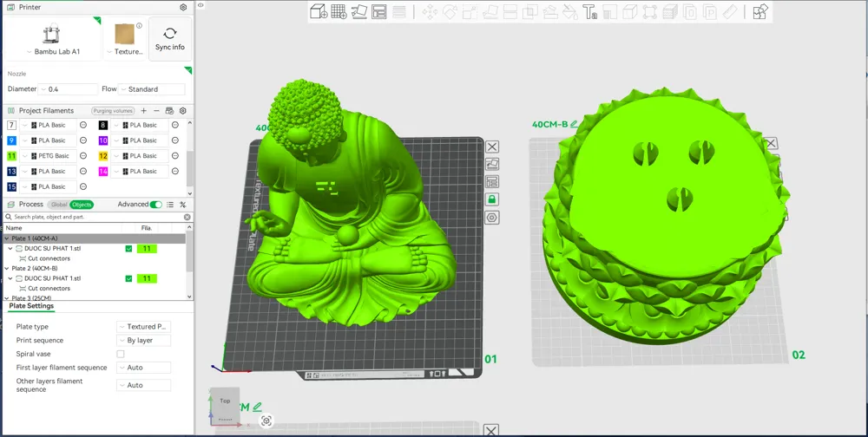Open the Assembly view puzzle icon
The width and height of the screenshot is (868, 437).
click(x=760, y=11)
